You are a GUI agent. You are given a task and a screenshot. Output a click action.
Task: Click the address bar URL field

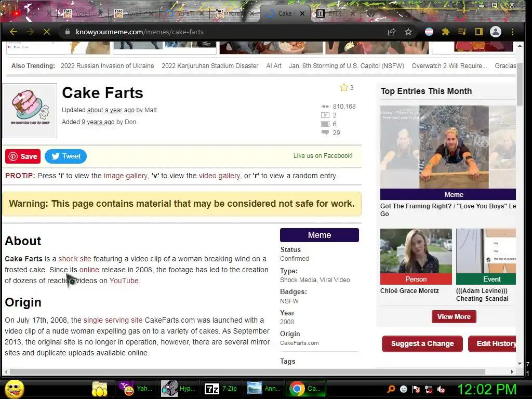tap(224, 32)
